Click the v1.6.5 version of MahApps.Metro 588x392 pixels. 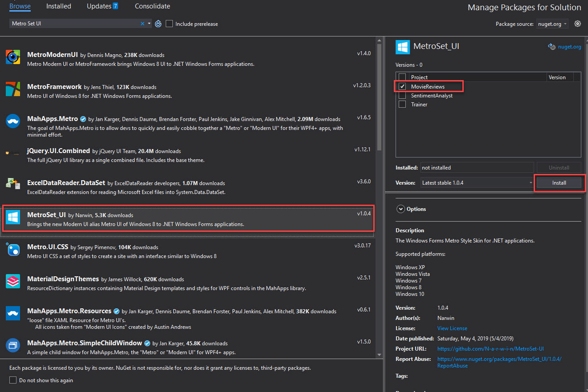pos(363,117)
